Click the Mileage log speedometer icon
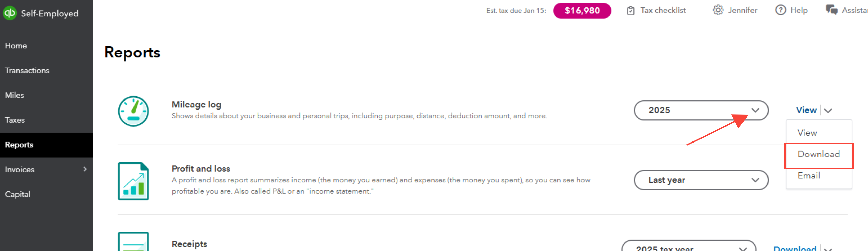 133,111
